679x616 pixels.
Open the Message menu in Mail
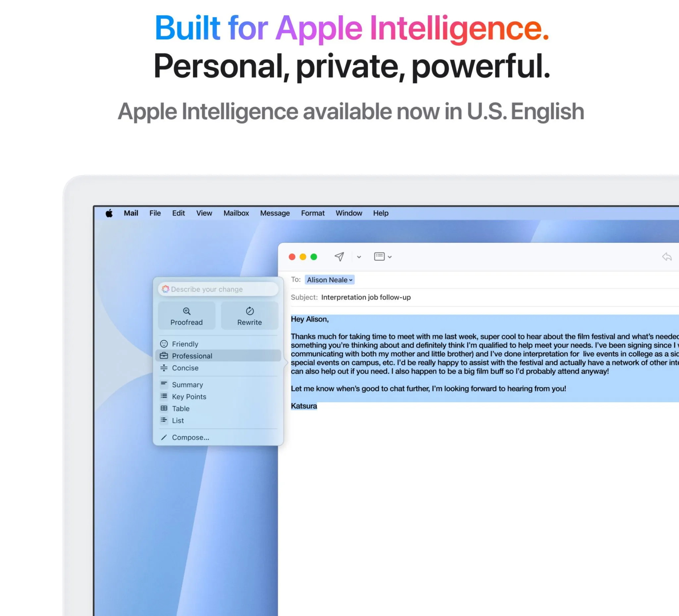tap(275, 213)
